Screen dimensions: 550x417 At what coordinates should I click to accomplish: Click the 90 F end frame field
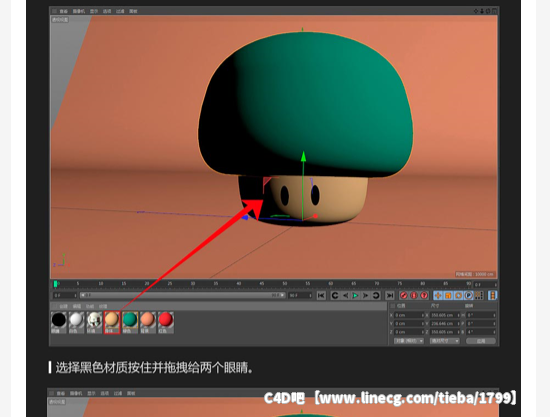point(300,296)
